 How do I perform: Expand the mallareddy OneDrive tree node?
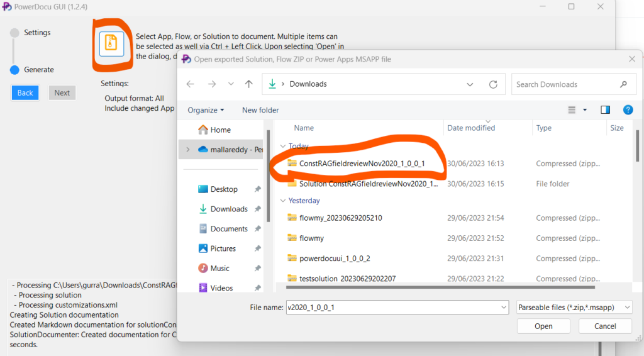[187, 150]
